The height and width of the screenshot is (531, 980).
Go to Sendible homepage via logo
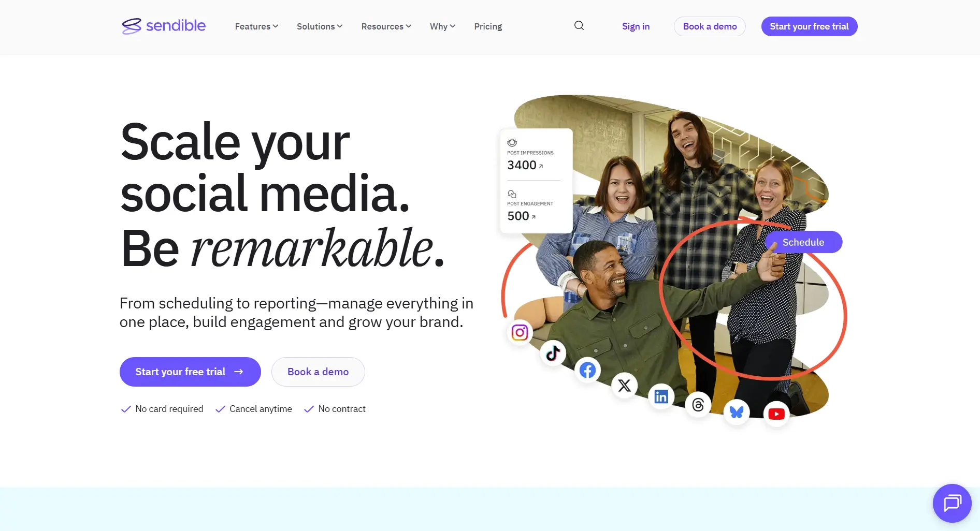tap(164, 26)
